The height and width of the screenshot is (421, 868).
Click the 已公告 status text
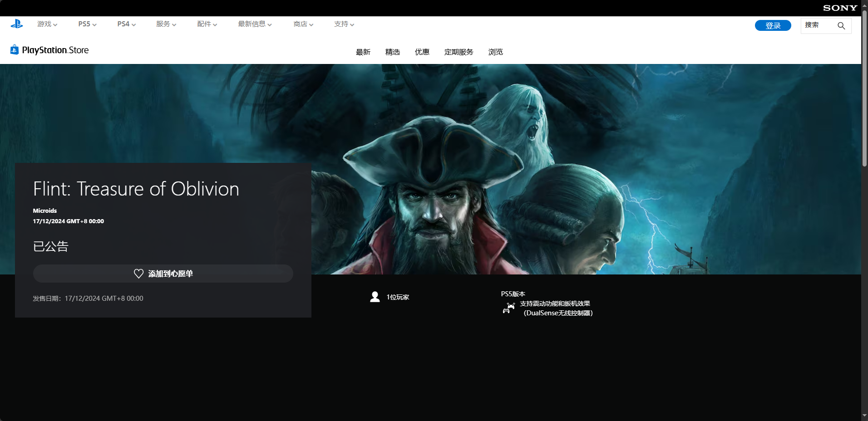(51, 246)
